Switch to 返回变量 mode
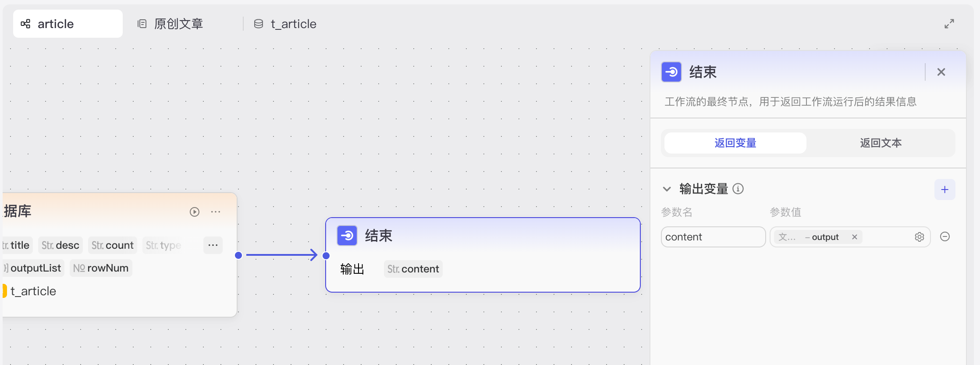The height and width of the screenshot is (365, 980). click(735, 143)
